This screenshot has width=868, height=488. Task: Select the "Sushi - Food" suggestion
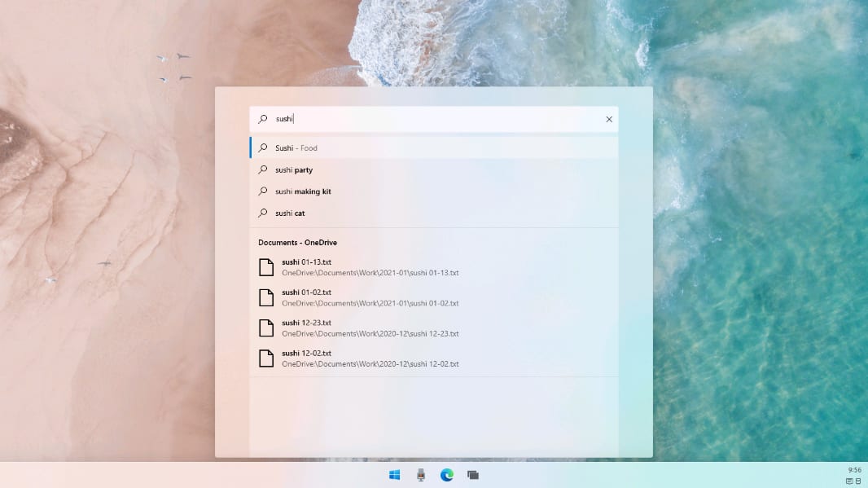tap(296, 148)
